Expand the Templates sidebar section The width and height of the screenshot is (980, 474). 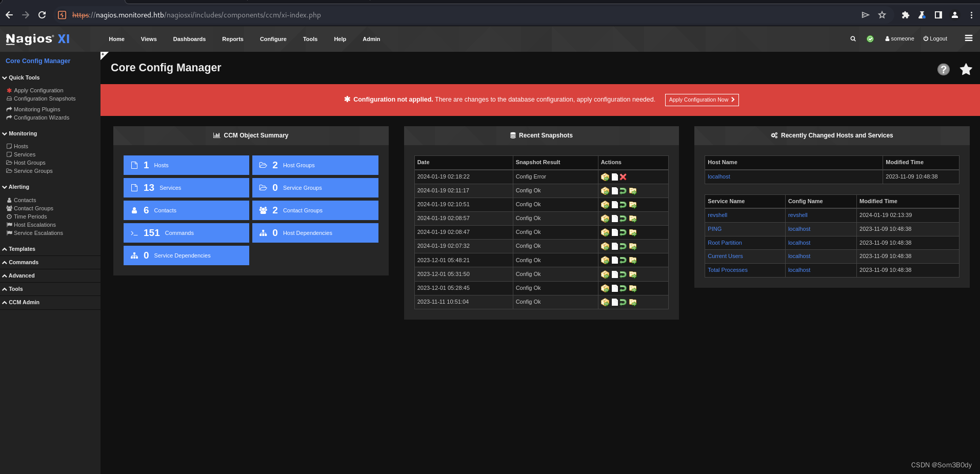(19, 249)
